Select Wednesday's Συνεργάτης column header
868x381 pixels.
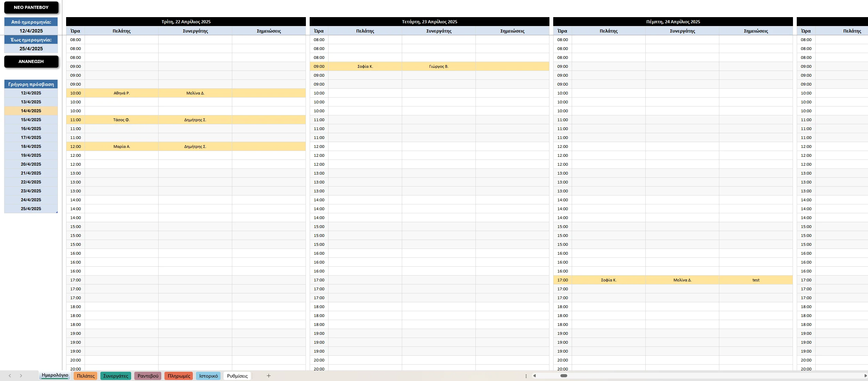(x=439, y=31)
